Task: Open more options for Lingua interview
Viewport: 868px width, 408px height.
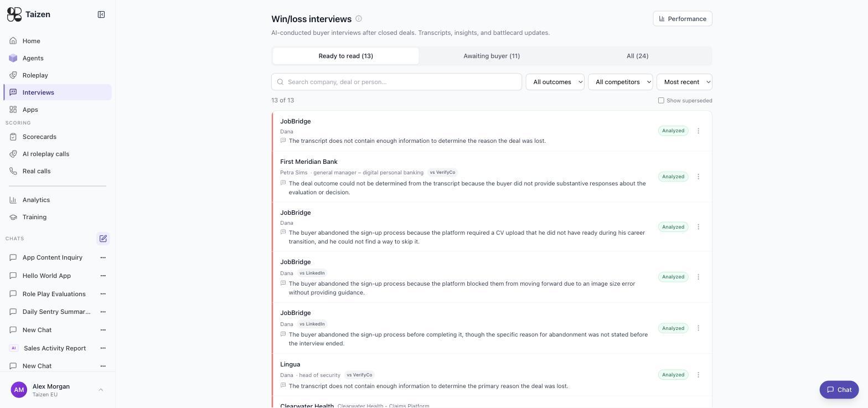Action: click(x=698, y=375)
